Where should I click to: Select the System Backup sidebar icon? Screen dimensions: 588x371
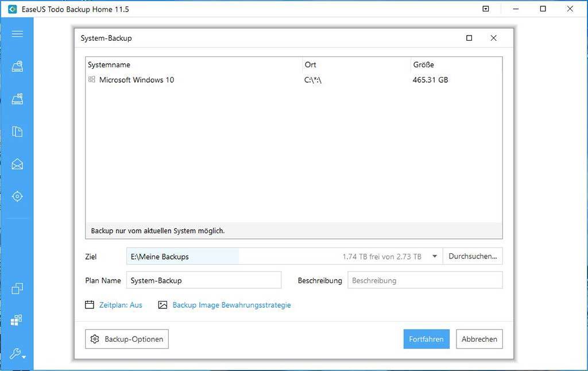point(17,99)
